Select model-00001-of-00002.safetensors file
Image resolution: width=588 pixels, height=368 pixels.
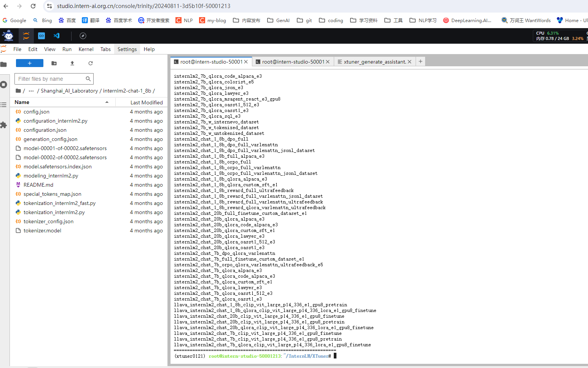pos(89,148)
